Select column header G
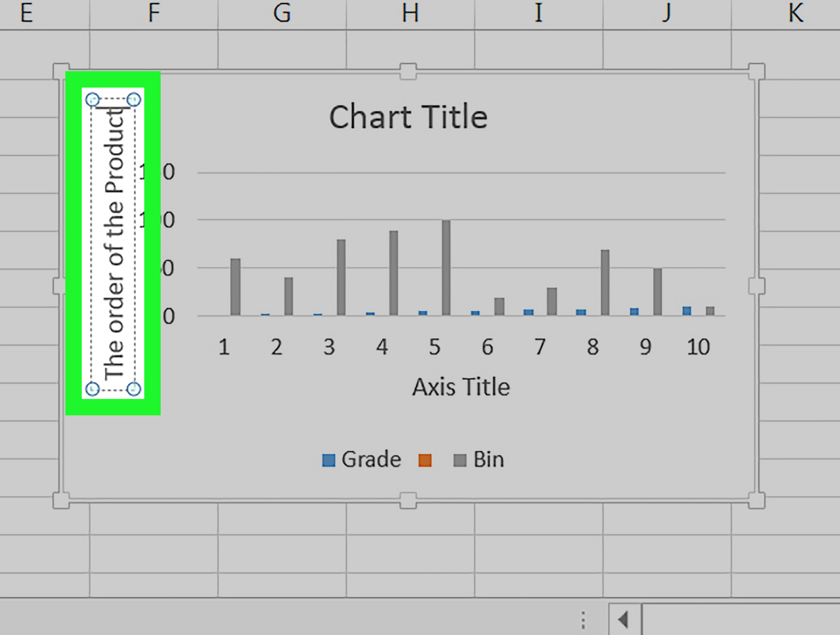 point(282,14)
